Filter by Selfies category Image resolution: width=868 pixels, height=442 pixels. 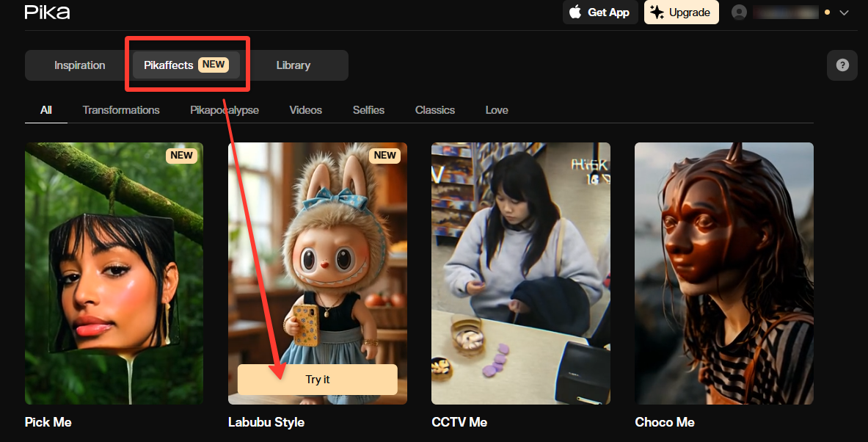(368, 110)
